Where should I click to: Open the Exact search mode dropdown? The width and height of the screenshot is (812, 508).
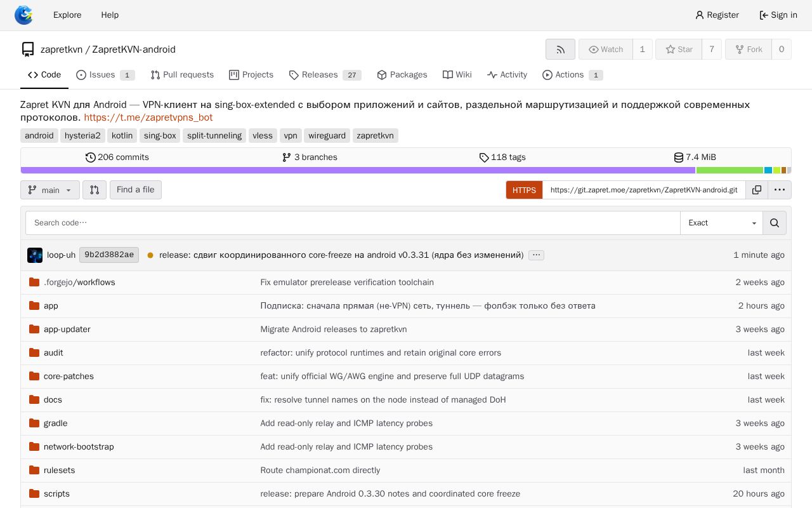click(721, 223)
